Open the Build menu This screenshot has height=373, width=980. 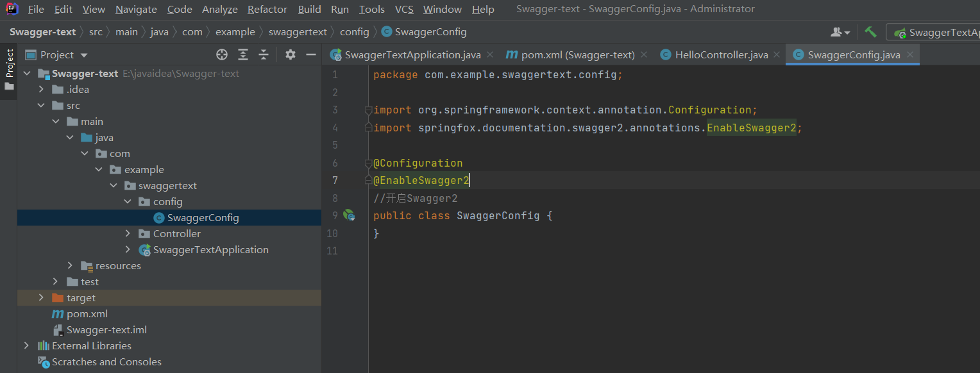[x=310, y=9]
